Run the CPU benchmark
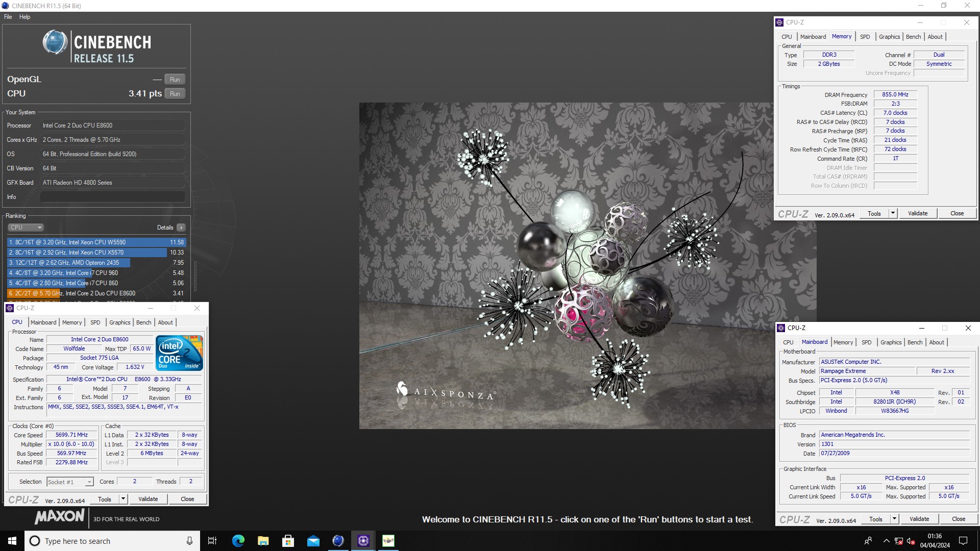The height and width of the screenshot is (551, 980). pos(175,94)
